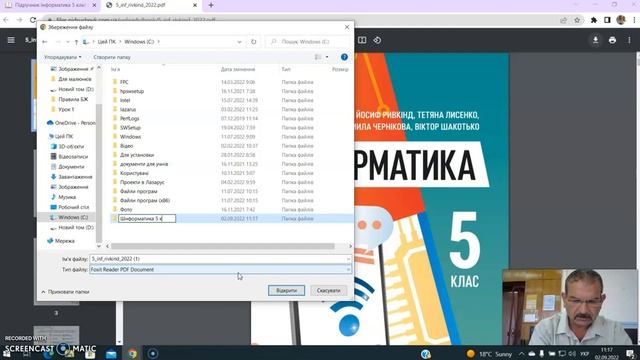Click Цей ПК in the address breadcrumb
Viewport: 640px width, 360px height.
[107, 42]
